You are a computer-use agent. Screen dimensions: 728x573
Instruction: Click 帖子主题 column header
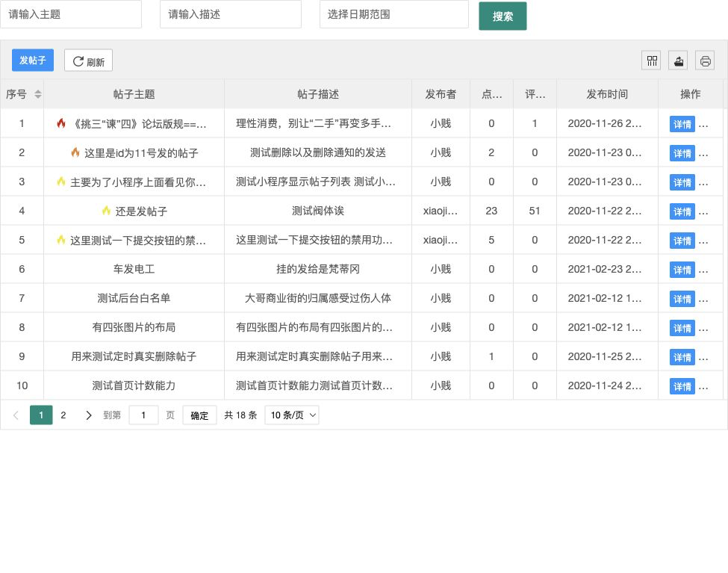[134, 94]
